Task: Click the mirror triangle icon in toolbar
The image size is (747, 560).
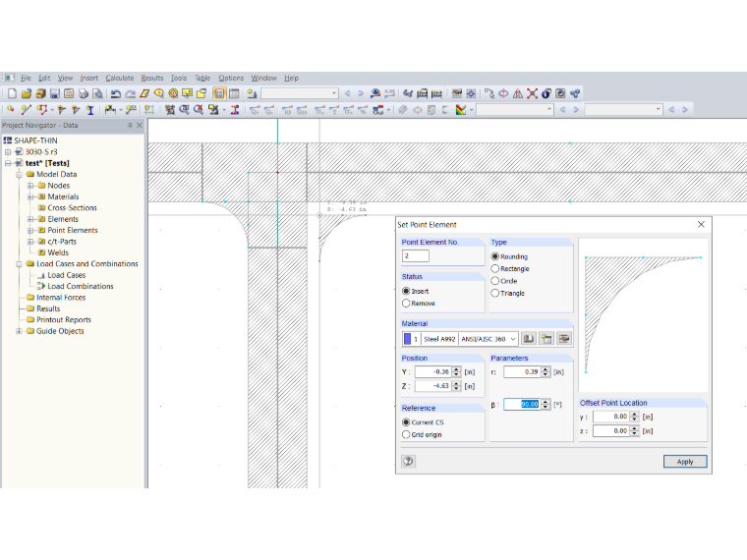Action: 518,93
